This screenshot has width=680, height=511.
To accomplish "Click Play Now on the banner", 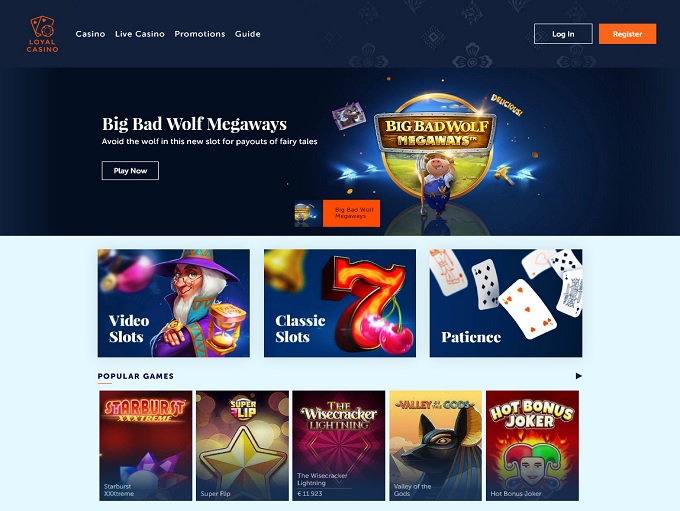I will 130,170.
